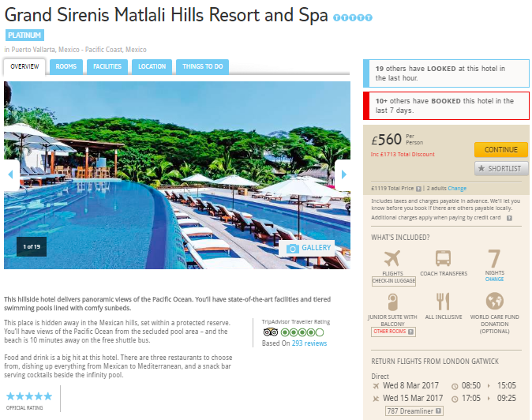Click the yellow Continue button
The width and height of the screenshot is (532, 420).
tap(501, 150)
